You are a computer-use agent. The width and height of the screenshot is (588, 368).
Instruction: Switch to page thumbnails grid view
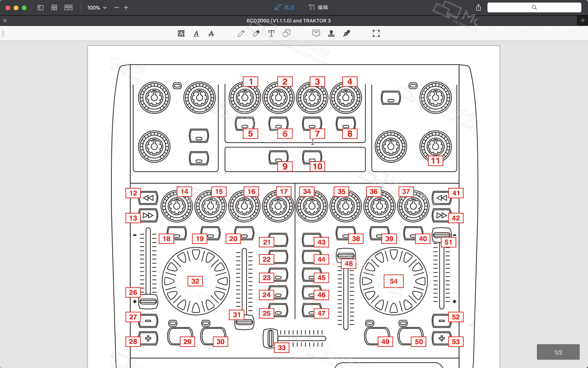pos(54,7)
